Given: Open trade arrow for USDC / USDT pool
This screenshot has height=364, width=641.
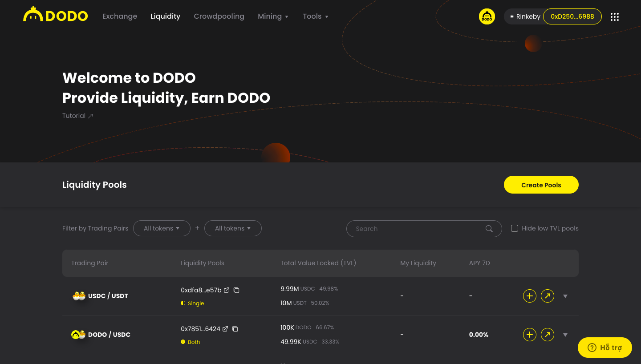Looking at the screenshot, I should point(547,296).
